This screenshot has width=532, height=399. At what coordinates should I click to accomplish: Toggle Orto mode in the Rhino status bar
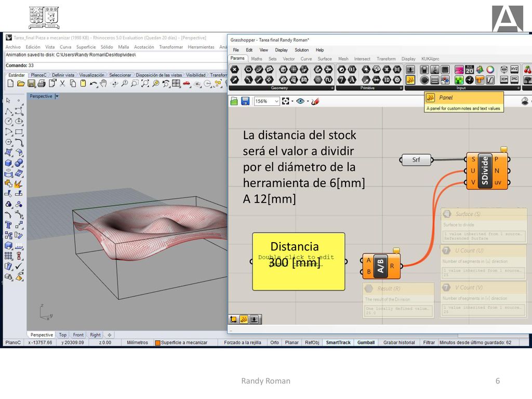tap(274, 343)
